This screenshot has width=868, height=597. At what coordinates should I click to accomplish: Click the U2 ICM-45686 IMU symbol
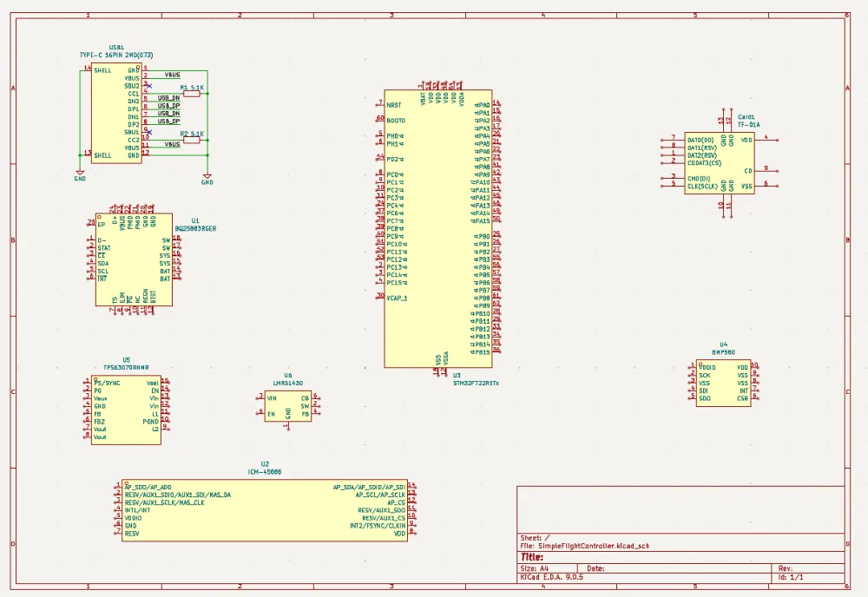(x=264, y=511)
